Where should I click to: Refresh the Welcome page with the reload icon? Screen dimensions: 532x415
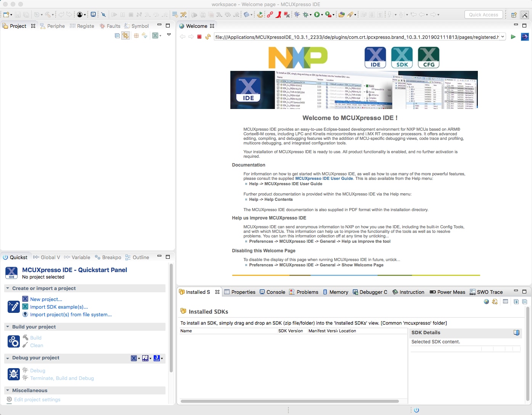coord(208,37)
